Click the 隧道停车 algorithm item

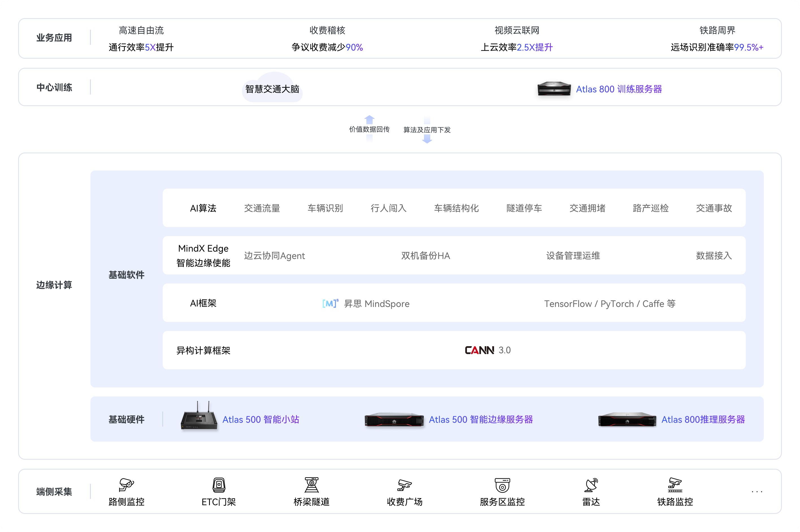point(524,208)
